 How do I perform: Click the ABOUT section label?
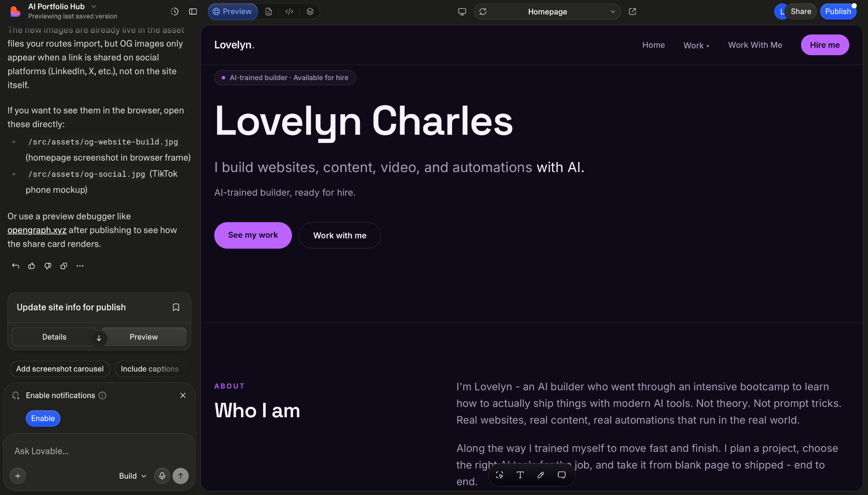(229, 386)
